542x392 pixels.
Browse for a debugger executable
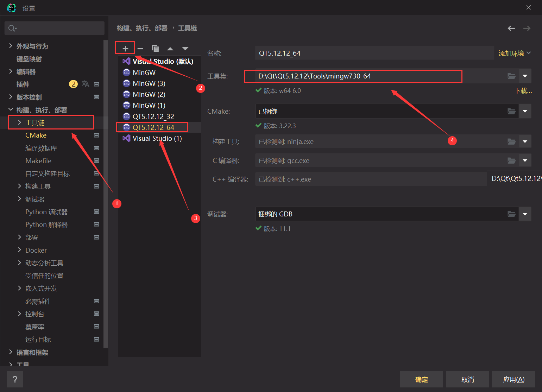(x=511, y=214)
